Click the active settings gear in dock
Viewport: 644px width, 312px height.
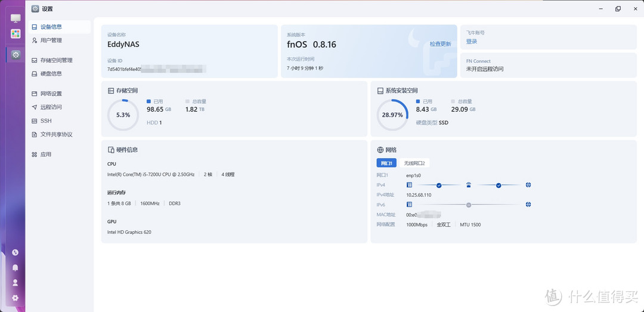coord(16,54)
